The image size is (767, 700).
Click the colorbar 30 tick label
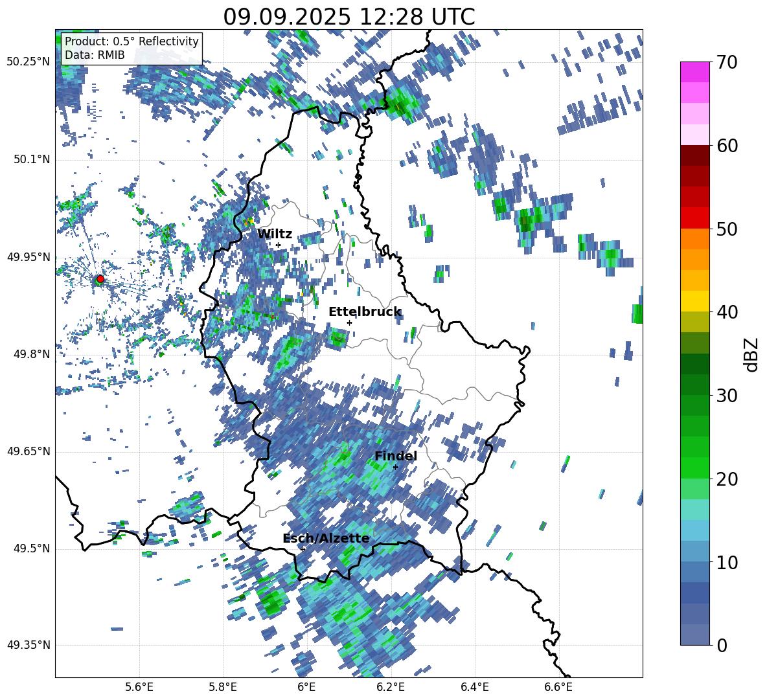[x=727, y=396]
